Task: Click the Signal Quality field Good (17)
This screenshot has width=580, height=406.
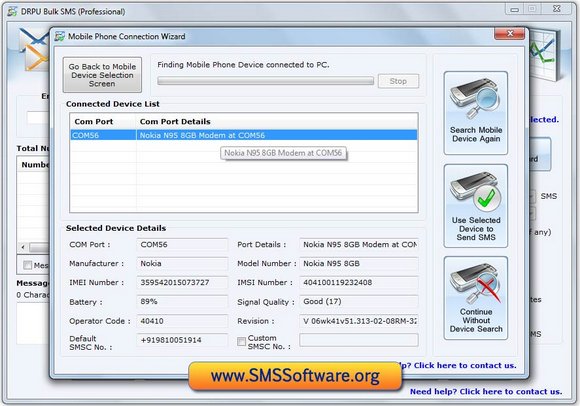Action: pos(359,302)
